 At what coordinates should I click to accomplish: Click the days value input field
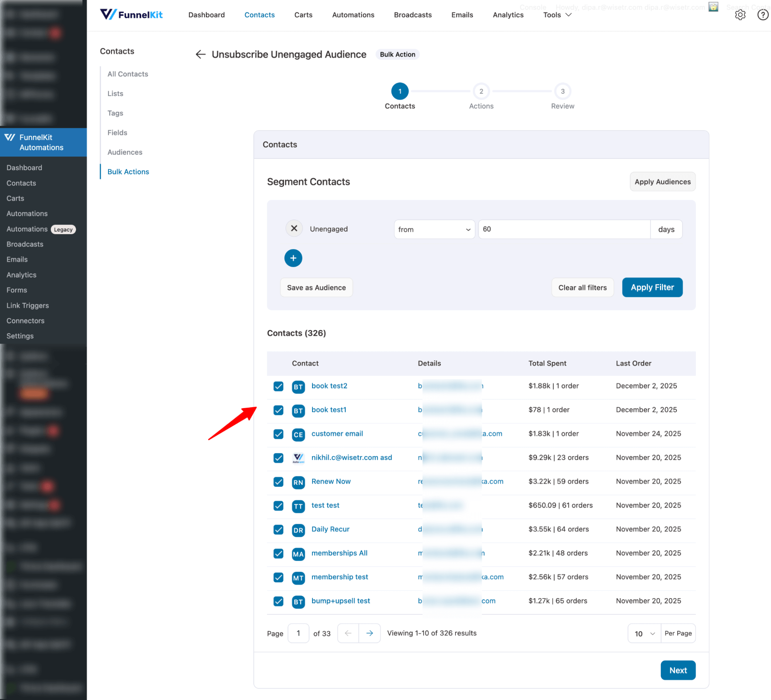click(x=564, y=229)
